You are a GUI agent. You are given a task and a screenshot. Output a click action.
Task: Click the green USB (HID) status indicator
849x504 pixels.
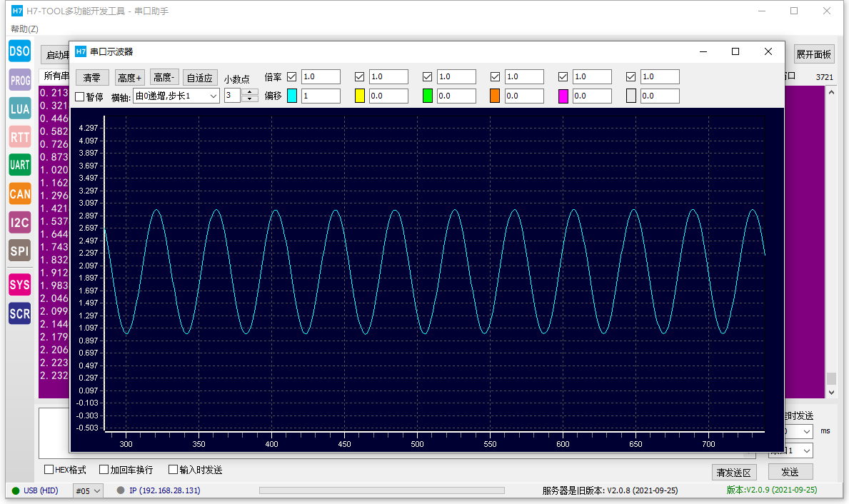pos(16,490)
